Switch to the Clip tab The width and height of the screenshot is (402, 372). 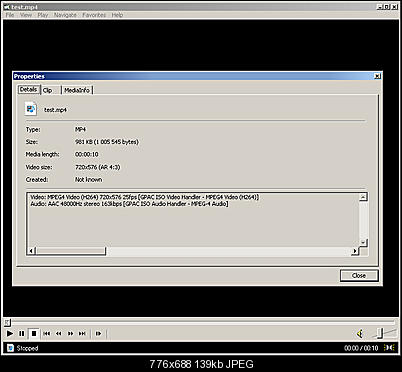click(48, 90)
